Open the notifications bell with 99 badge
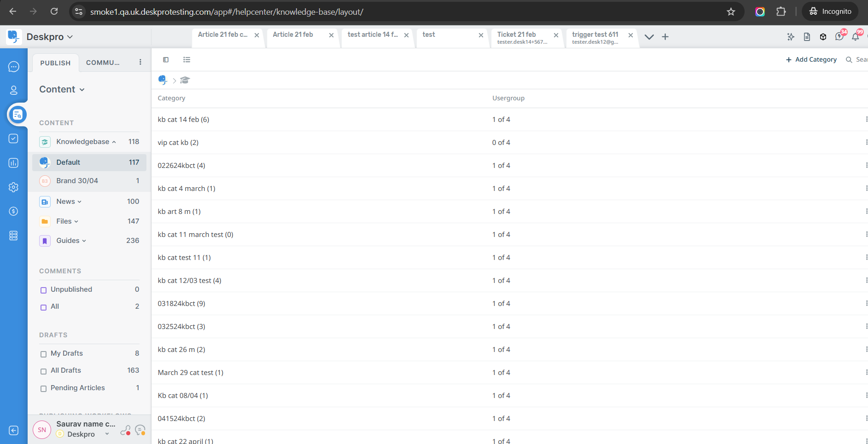 (x=856, y=36)
